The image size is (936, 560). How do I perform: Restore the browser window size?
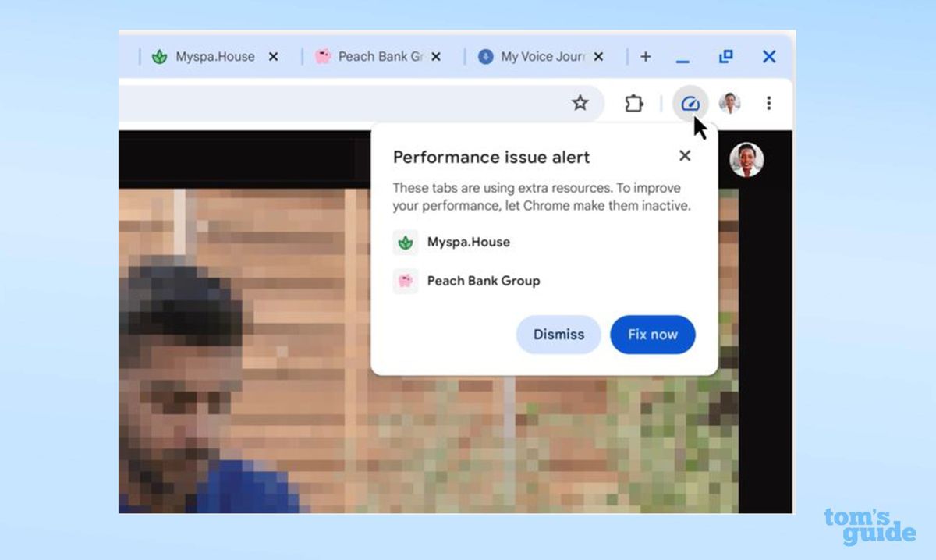point(725,56)
